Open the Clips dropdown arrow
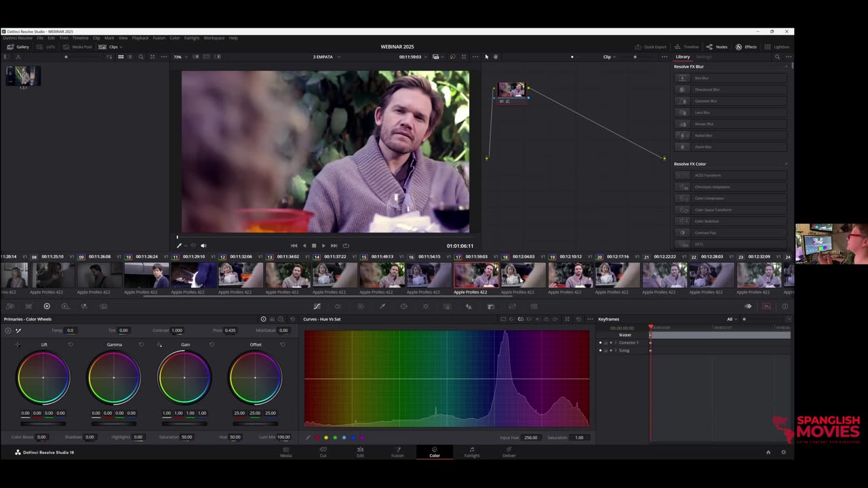This screenshot has width=868, height=488. (x=121, y=47)
